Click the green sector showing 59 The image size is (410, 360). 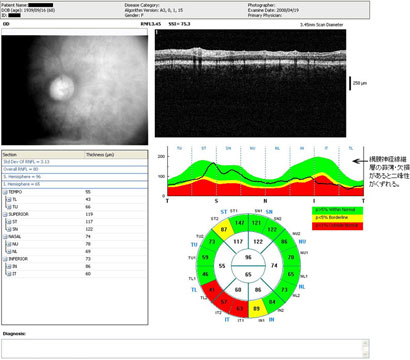[205, 257]
